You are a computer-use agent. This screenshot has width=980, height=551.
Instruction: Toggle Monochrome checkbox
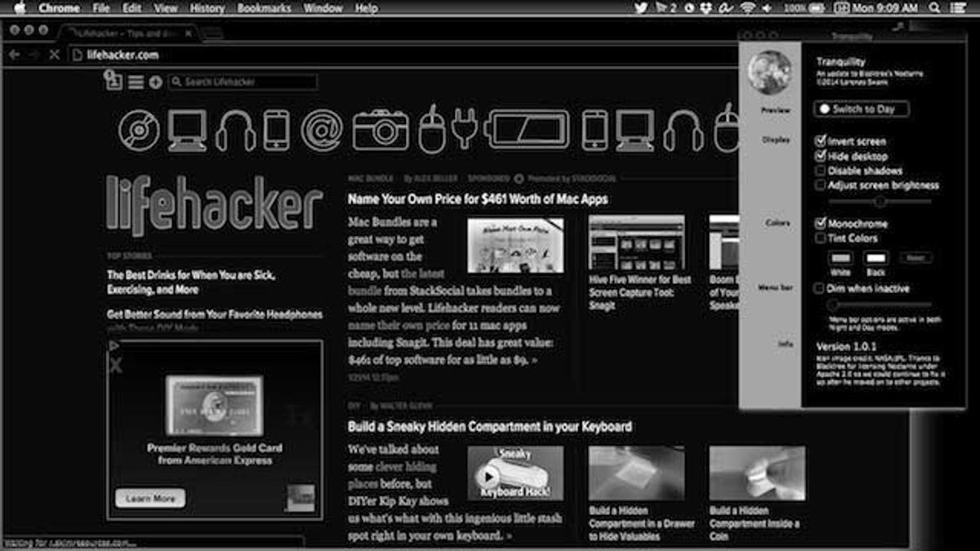pyautogui.click(x=821, y=224)
